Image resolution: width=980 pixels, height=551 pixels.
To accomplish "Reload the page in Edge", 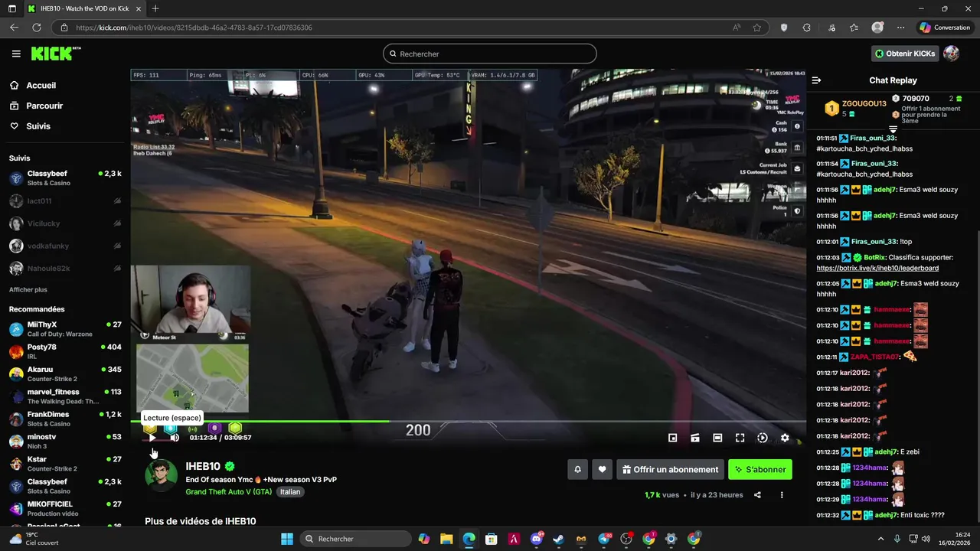I will click(37, 28).
